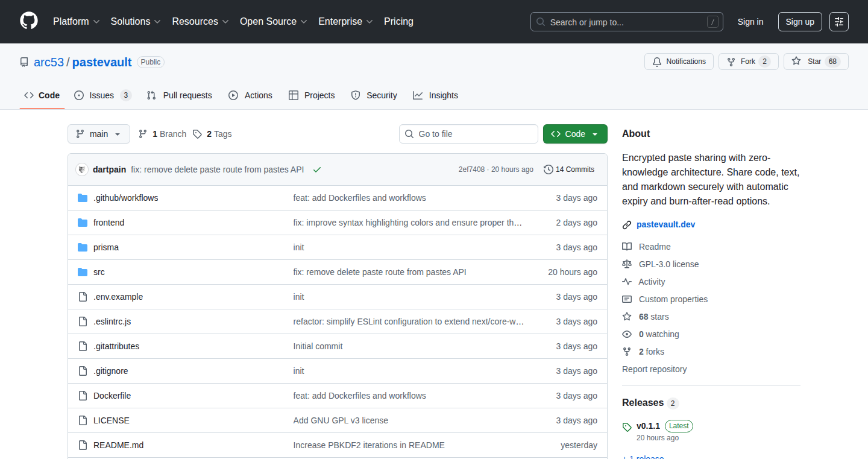Open commit 'Add GNU GPL v3 license'
The width and height of the screenshot is (868, 459).
(x=341, y=420)
